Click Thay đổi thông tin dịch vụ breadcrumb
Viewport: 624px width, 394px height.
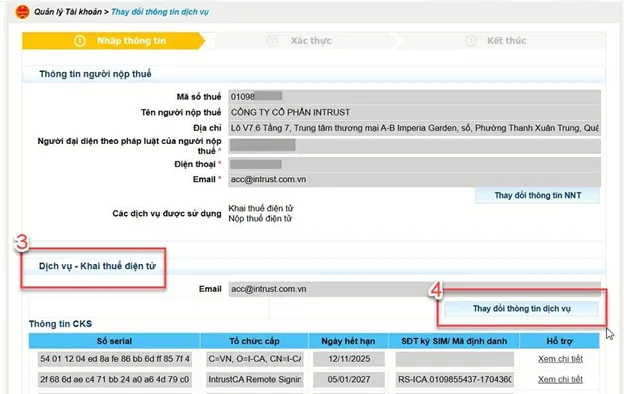[x=160, y=12]
